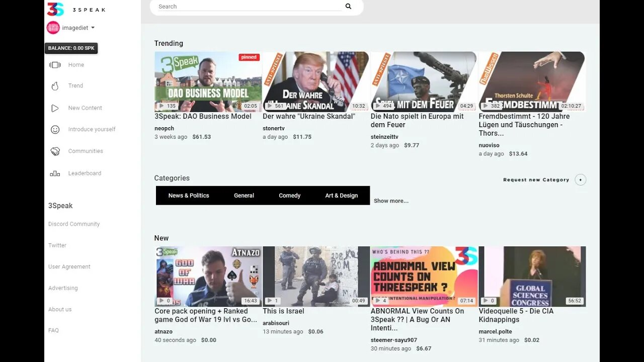Screen dimensions: 644x362
Task: Visit the arabisouri channel
Action: click(x=276, y=323)
